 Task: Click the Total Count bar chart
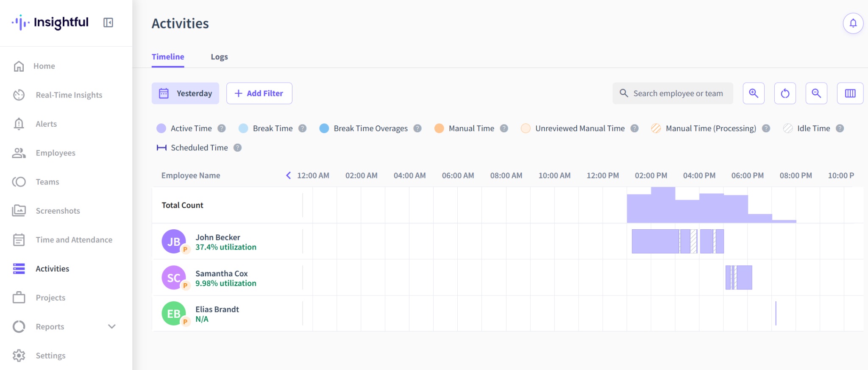pyautogui.click(x=712, y=205)
